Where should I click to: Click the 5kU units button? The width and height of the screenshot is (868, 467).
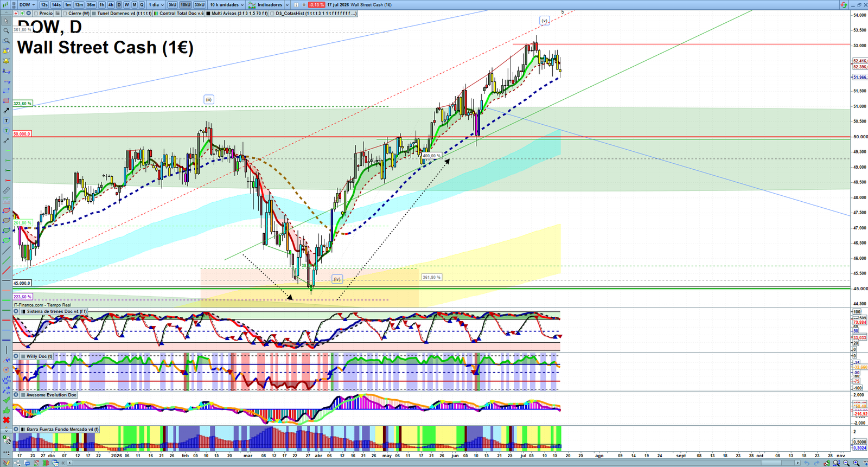pos(173,5)
